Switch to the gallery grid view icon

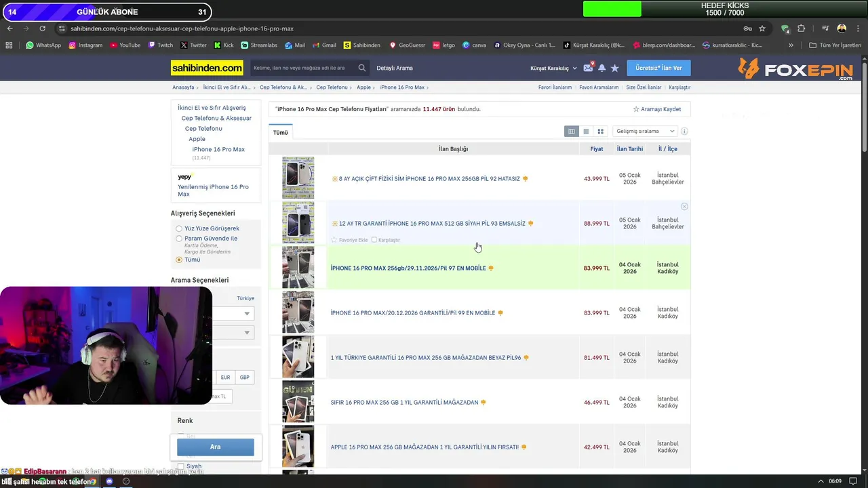pyautogui.click(x=600, y=131)
